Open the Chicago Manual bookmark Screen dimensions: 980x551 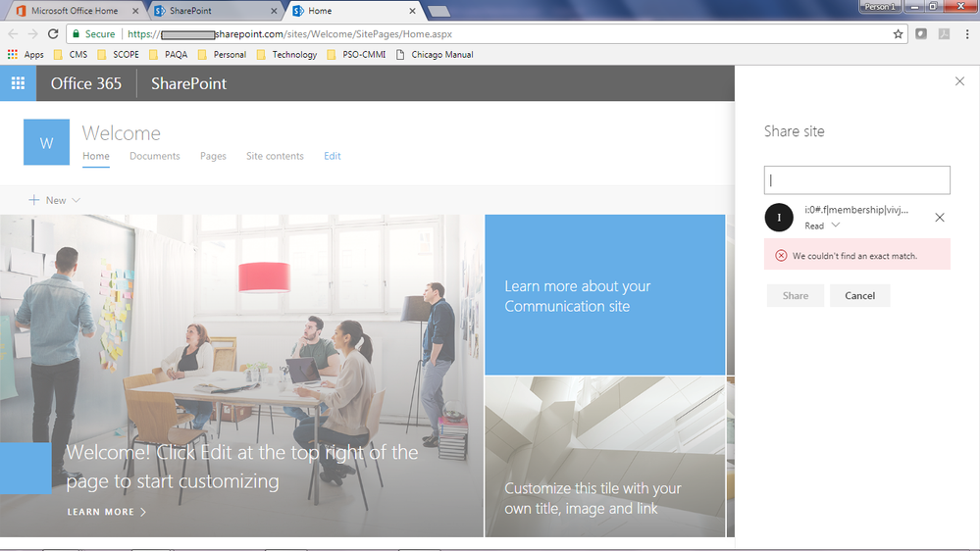[x=435, y=54]
